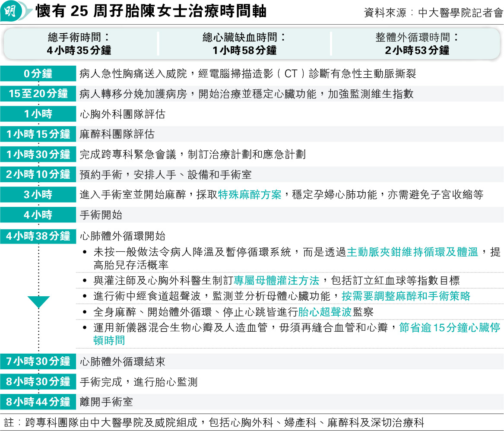This screenshot has height=431, width=504.
Task: Select the '1小時15分鐘' timeline label
Action: 38,134
